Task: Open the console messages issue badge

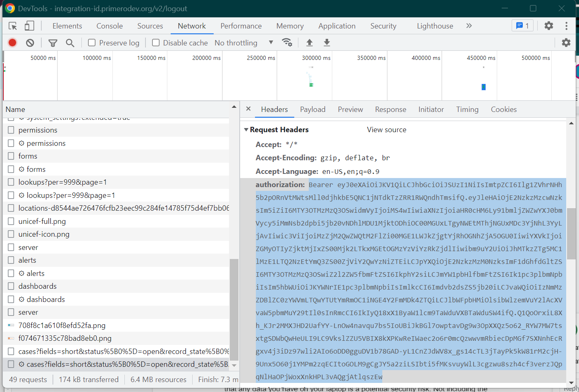Action: (522, 26)
